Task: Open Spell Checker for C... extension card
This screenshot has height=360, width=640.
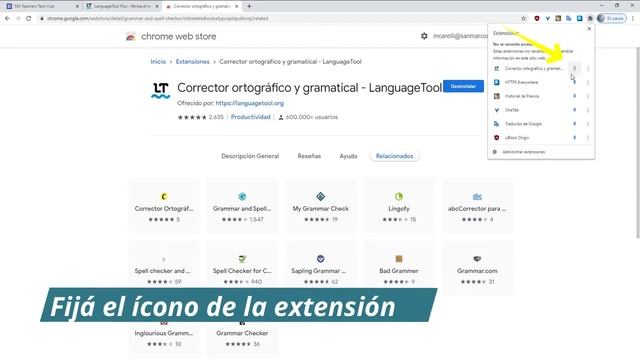Action: [242, 267]
